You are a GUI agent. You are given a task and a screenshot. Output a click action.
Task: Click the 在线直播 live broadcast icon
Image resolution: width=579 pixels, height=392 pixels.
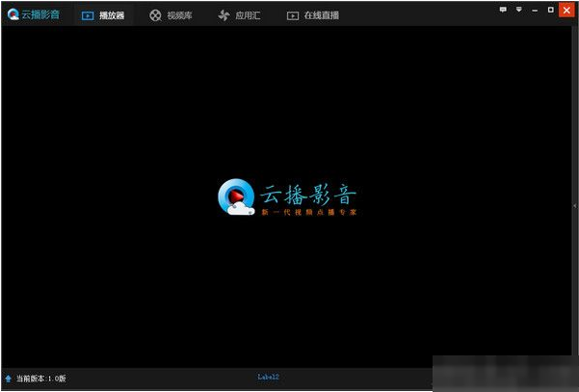[292, 15]
